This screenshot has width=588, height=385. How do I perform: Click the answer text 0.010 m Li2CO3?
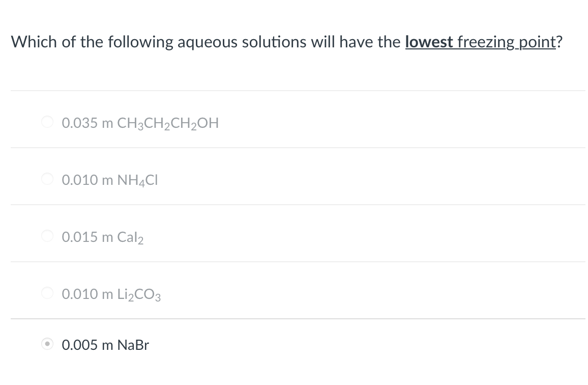tap(110, 293)
